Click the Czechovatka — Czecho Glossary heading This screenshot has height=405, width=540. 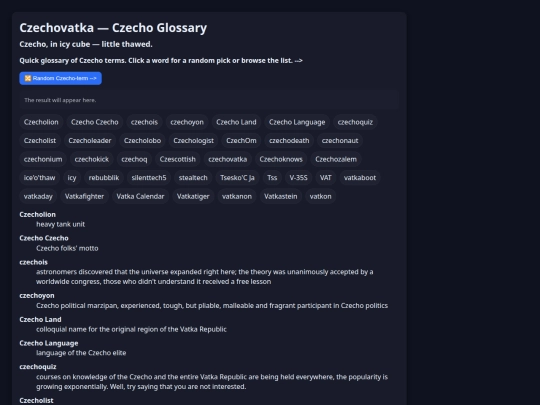point(113,28)
